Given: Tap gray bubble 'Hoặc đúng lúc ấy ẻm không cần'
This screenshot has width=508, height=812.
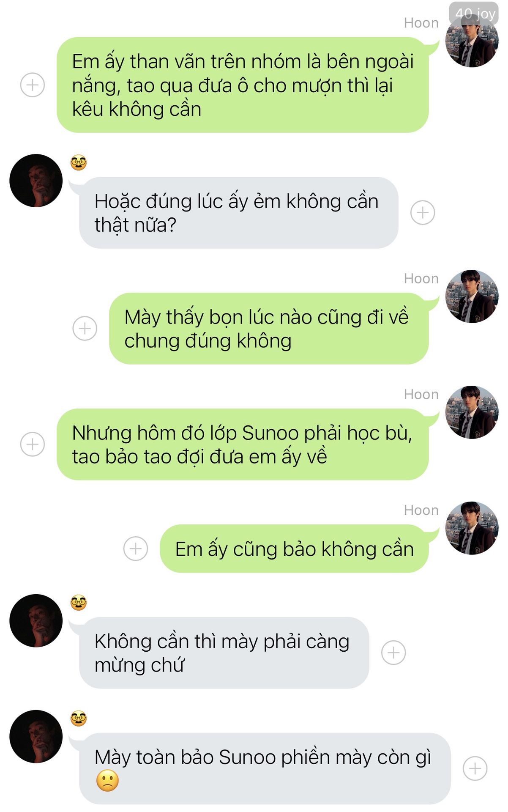Looking at the screenshot, I should (x=239, y=212).
